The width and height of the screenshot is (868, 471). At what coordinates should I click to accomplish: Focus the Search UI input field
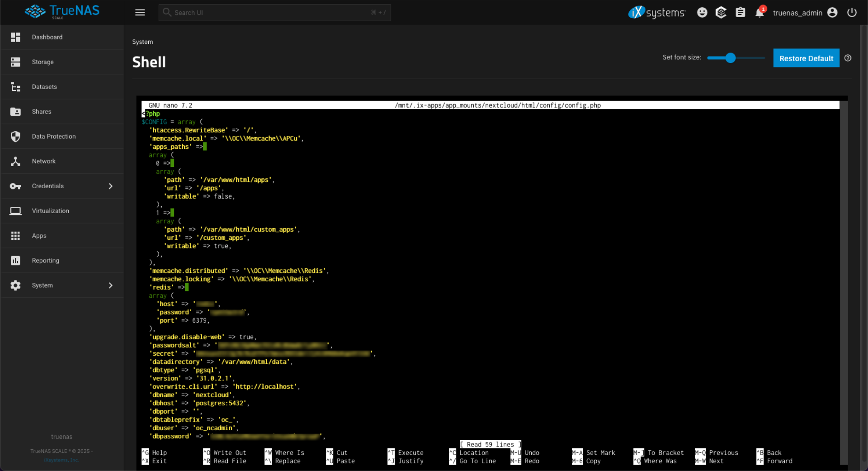pos(274,13)
